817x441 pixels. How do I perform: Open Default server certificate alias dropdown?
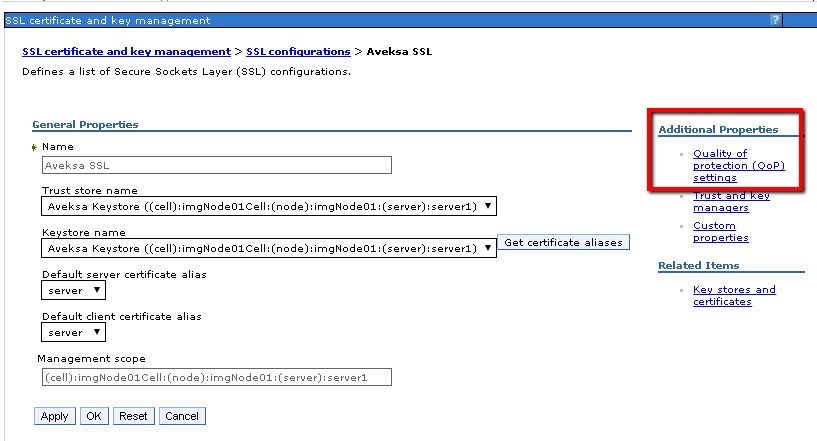[x=73, y=290]
